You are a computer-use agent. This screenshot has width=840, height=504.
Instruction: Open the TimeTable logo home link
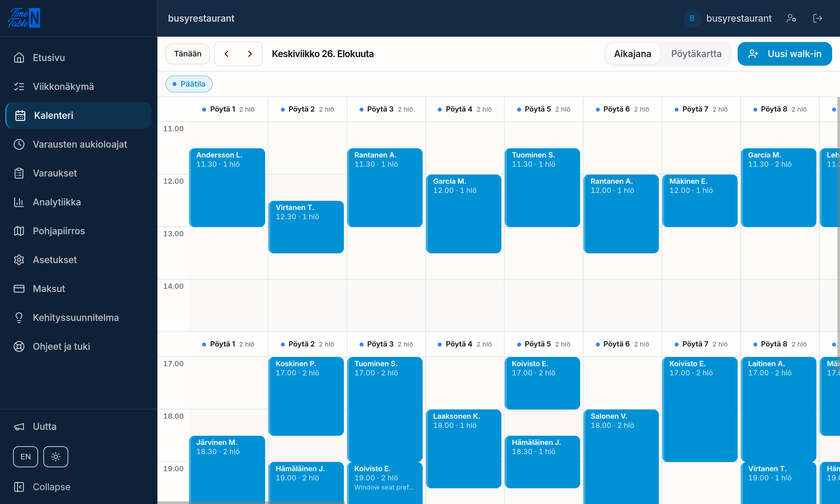[24, 18]
